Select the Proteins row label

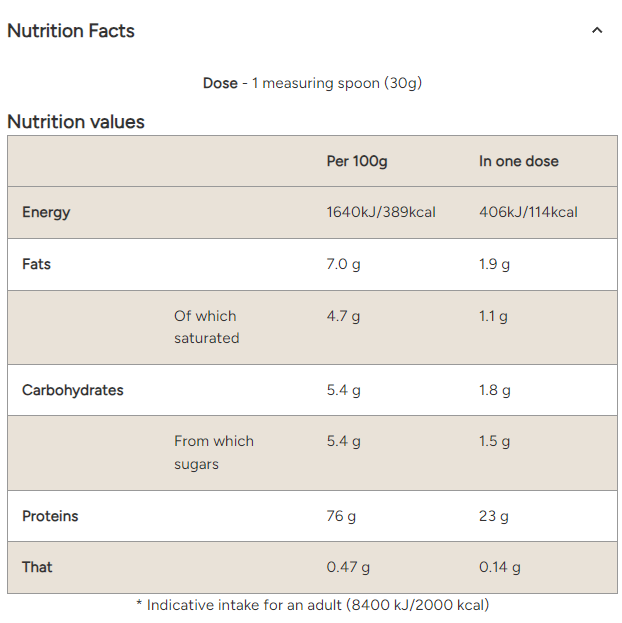point(50,516)
